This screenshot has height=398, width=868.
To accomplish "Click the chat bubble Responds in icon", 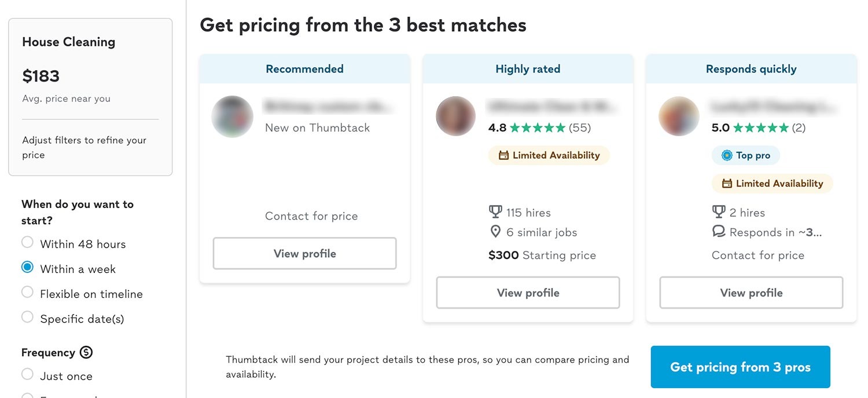I will [719, 232].
